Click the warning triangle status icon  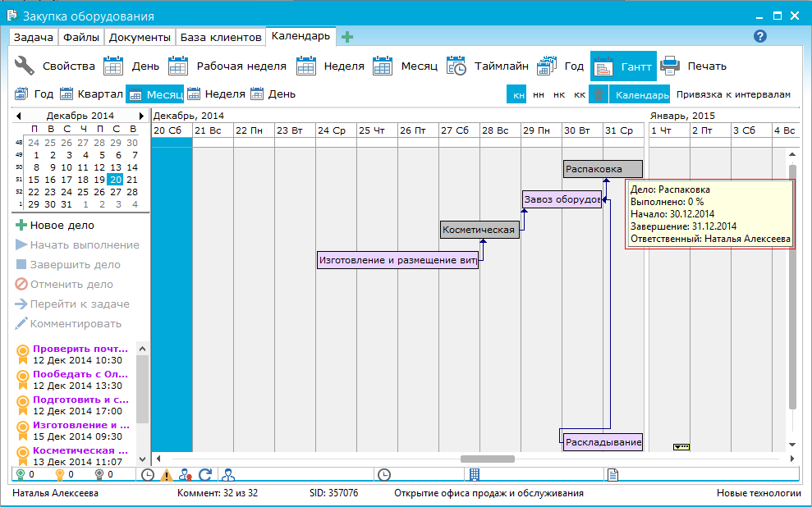click(x=166, y=475)
